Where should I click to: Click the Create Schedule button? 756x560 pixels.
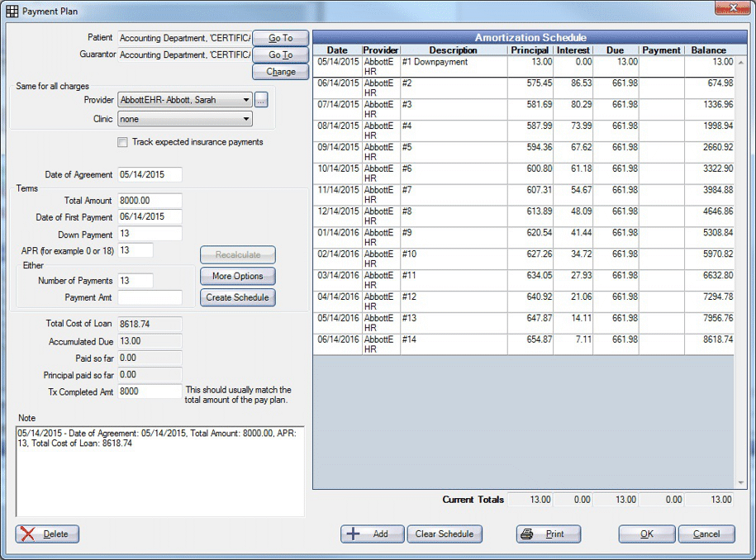pos(237,297)
